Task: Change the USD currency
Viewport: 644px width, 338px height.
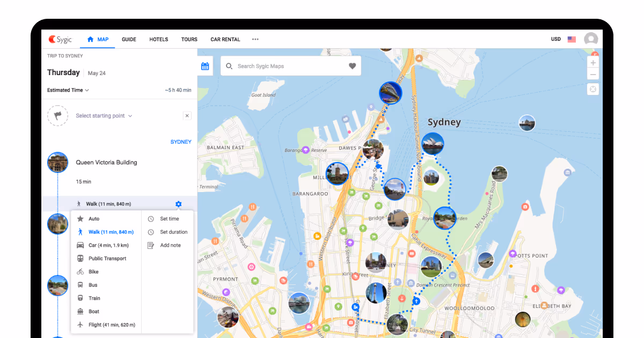Action: click(556, 39)
